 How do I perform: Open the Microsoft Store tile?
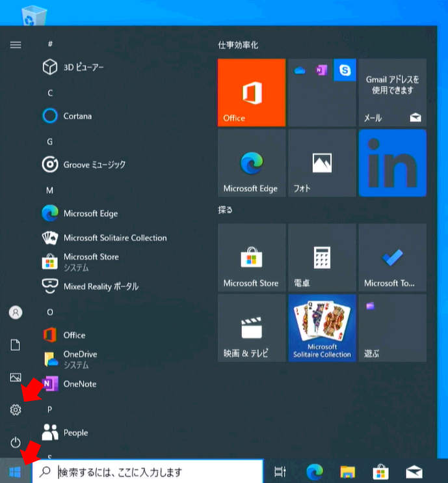click(252, 258)
